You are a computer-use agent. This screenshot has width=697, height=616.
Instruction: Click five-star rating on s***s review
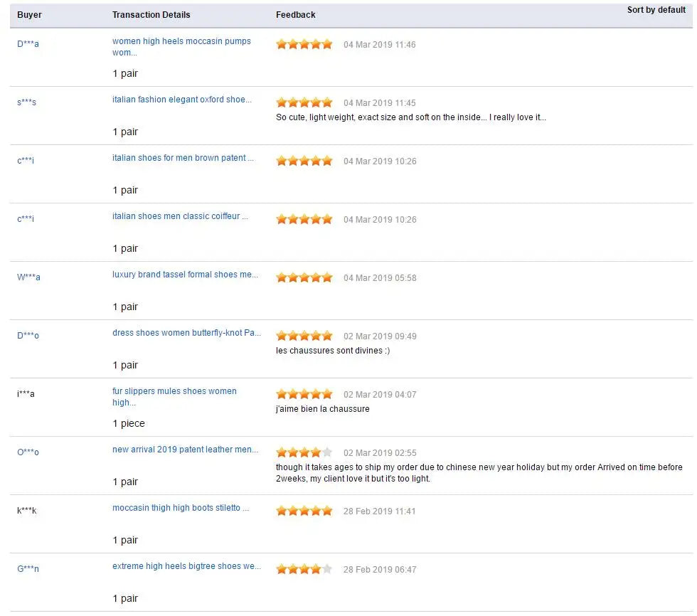pos(304,102)
